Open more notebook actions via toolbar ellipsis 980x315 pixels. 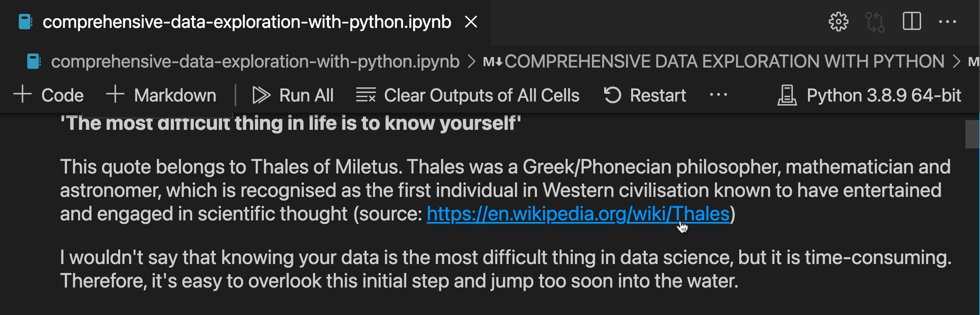click(718, 95)
